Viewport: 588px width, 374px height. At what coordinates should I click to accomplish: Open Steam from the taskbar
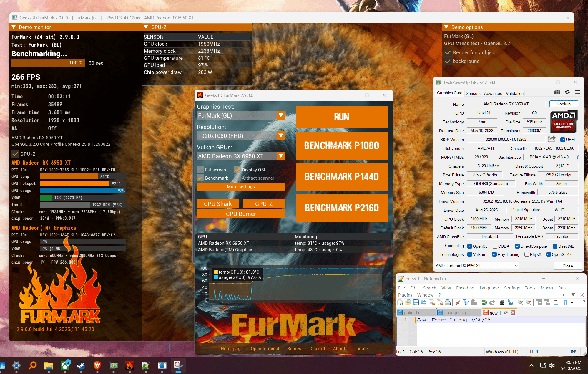[x=81, y=365]
